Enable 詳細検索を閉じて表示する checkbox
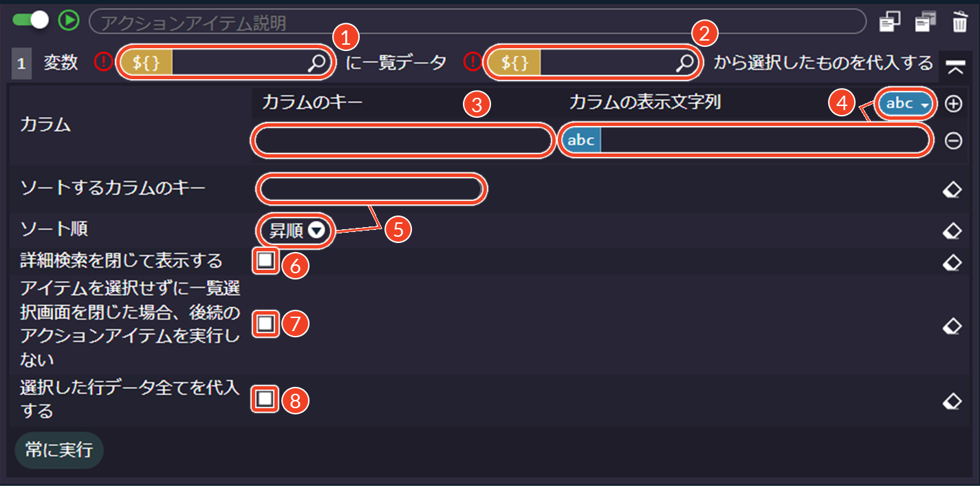980x486 pixels. tap(265, 262)
